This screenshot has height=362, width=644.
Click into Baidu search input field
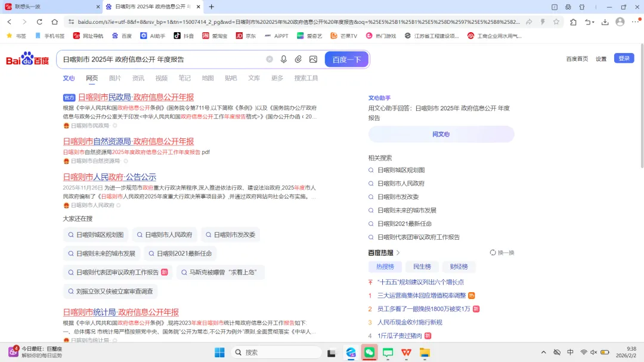(162, 59)
